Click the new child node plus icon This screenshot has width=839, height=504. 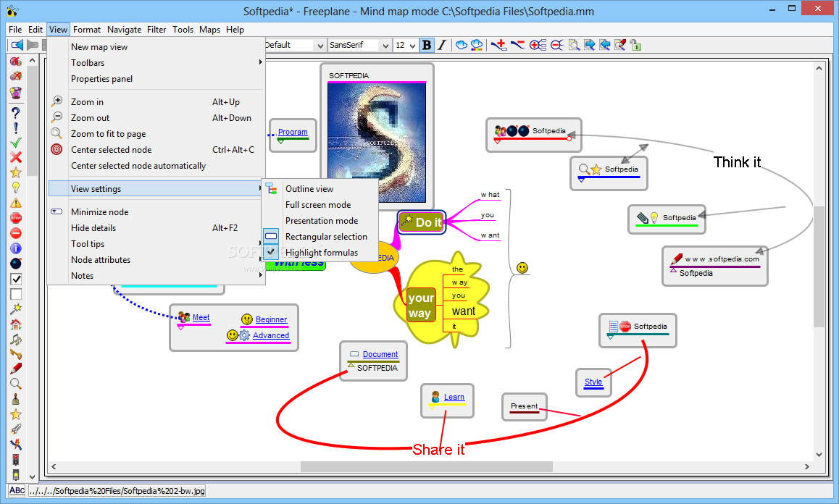498,45
